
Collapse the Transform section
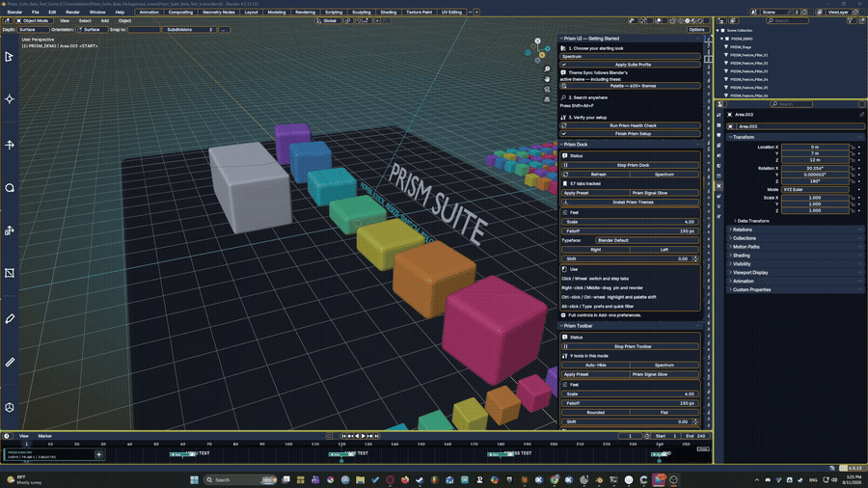731,137
